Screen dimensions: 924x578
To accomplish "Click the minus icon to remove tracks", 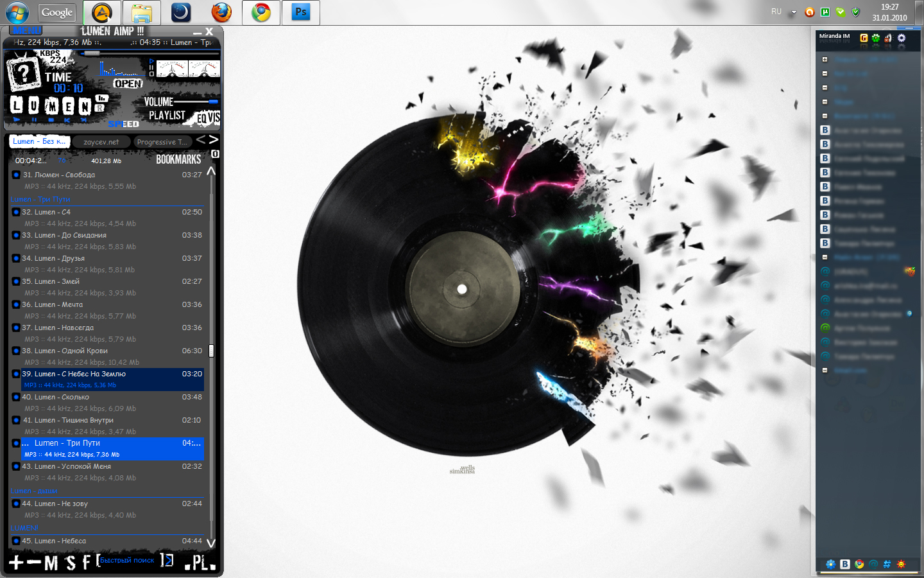I will [33, 563].
